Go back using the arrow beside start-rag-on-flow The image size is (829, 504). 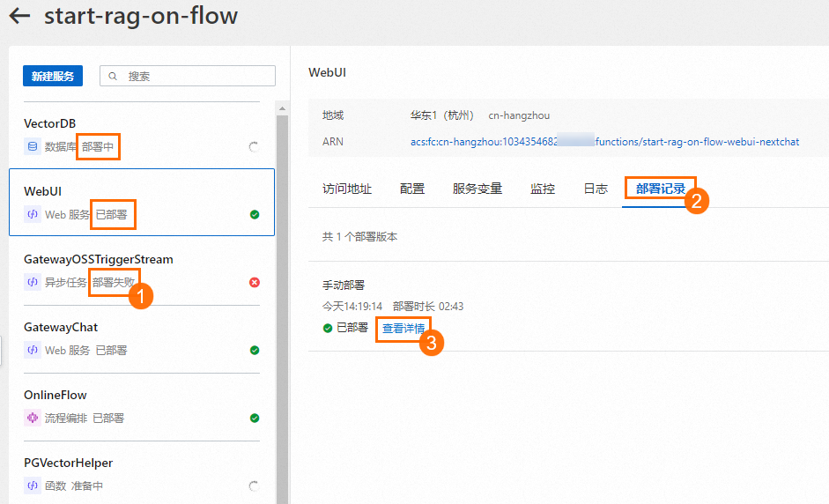point(19,16)
